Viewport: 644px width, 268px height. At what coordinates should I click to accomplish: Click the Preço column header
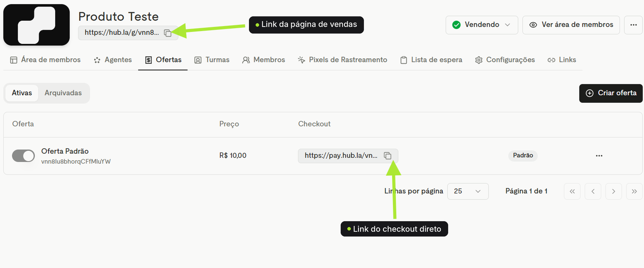[x=229, y=124]
